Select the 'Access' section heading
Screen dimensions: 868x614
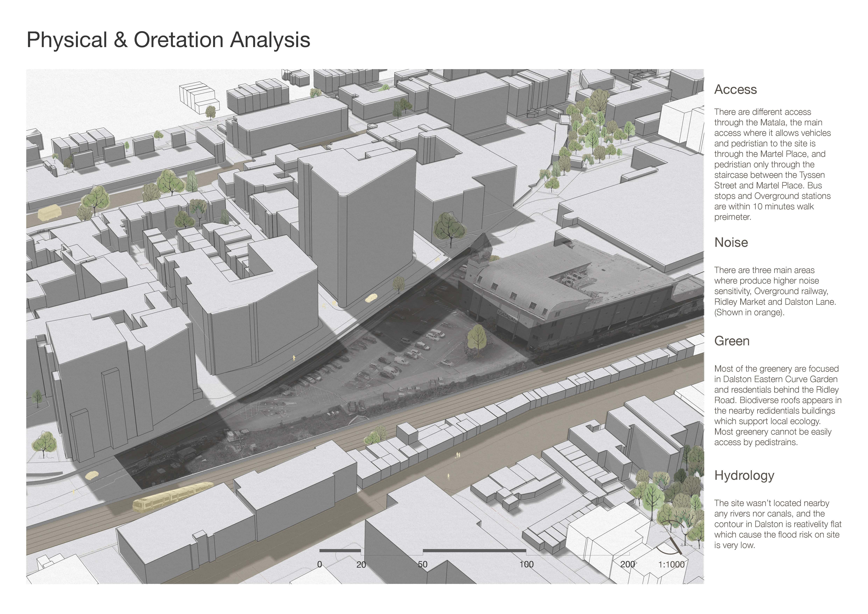coord(735,90)
